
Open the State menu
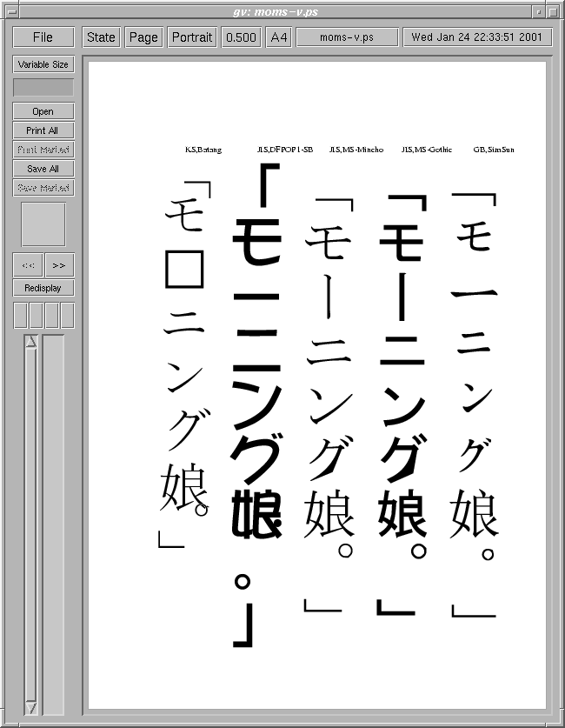pyautogui.click(x=101, y=37)
